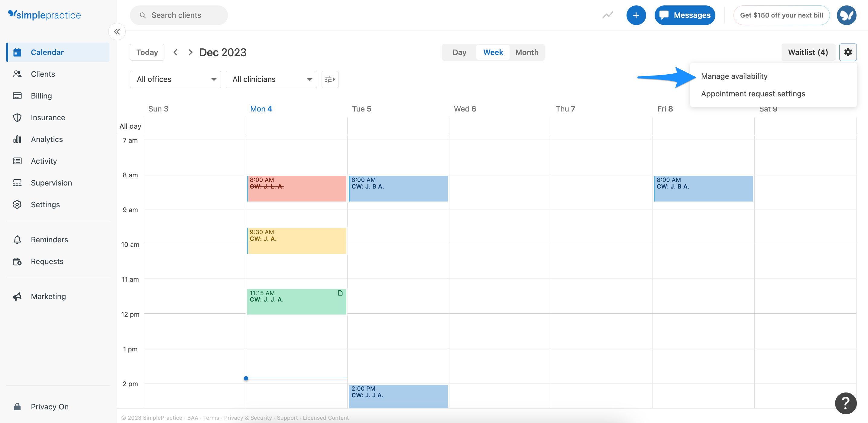Screen dimensions: 868x423
Task: Click the Supervision sidebar icon
Action: [17, 182]
